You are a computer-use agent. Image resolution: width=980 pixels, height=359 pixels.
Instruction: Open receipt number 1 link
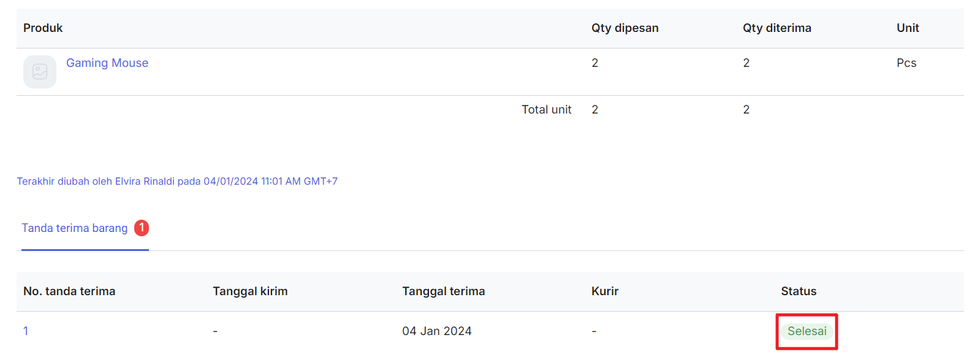pyautogui.click(x=26, y=331)
